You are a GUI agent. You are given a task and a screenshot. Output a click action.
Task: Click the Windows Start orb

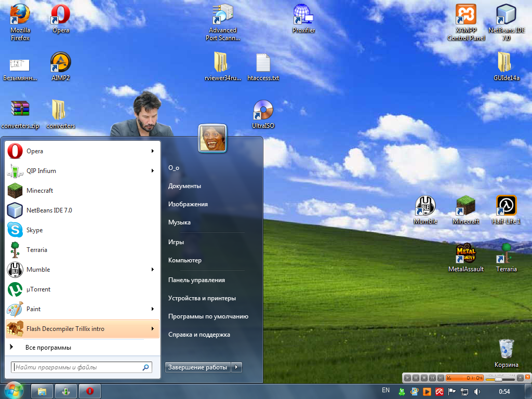[x=14, y=391]
